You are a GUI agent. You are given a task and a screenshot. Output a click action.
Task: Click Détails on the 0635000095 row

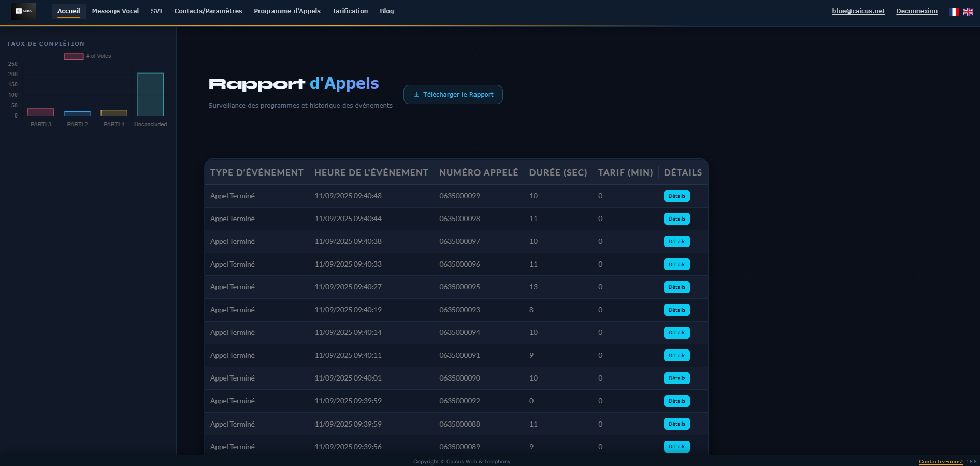point(676,287)
